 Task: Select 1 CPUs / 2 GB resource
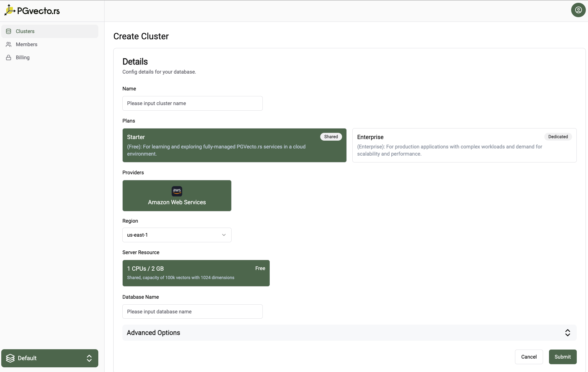pyautogui.click(x=196, y=273)
